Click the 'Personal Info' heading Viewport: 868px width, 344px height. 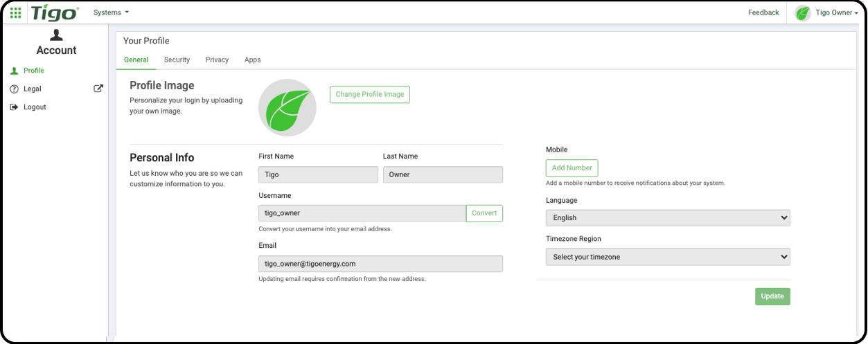[162, 157]
